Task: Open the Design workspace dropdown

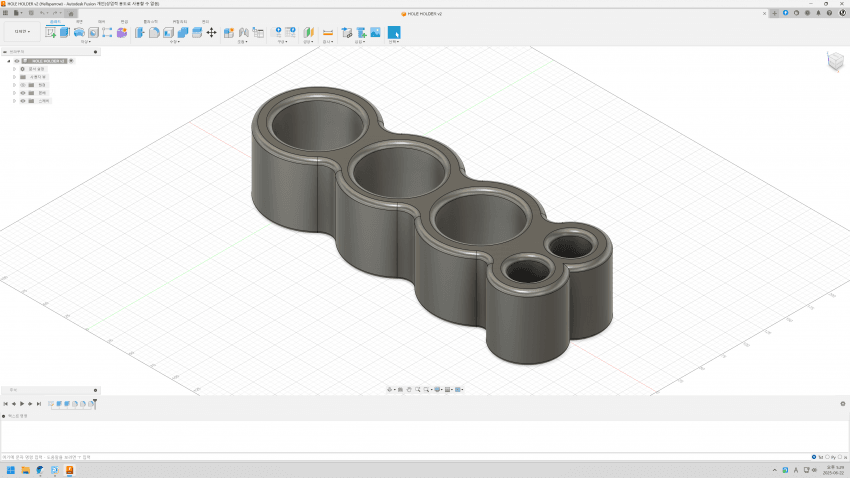Action: [x=22, y=31]
